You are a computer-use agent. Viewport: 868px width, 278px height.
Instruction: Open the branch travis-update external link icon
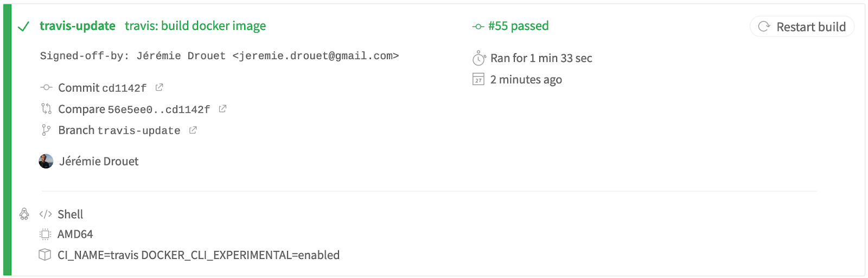pos(193,130)
